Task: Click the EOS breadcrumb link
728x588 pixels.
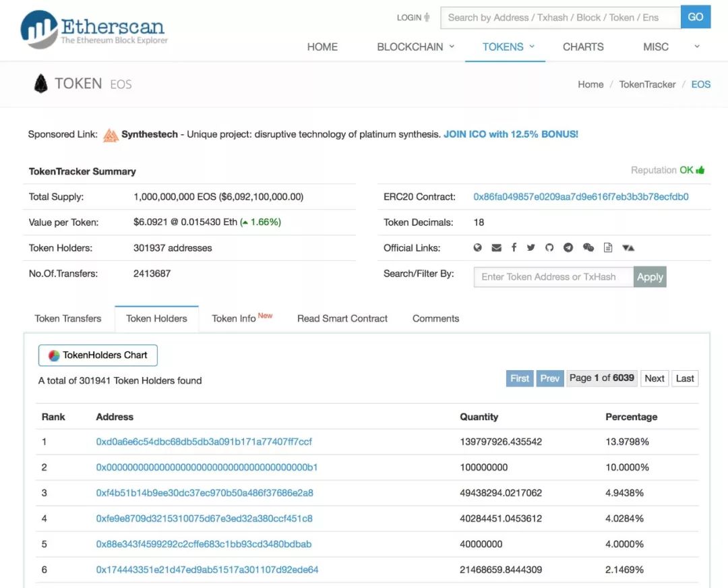Action: point(700,84)
